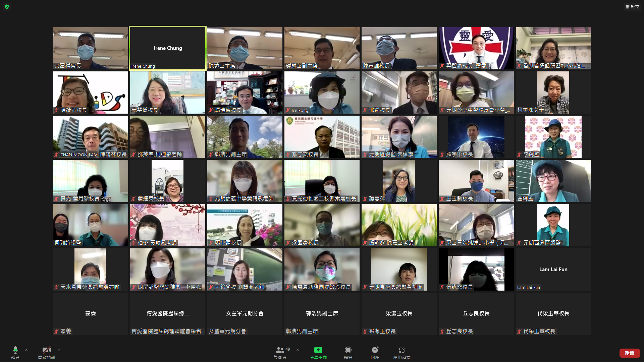This screenshot has width=644, height=362.
Task: Click the green encryption shield icon
Action: [x=7, y=6]
